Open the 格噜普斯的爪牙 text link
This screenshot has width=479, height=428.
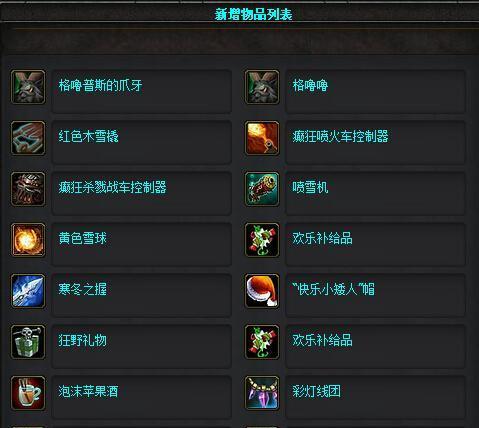100,85
